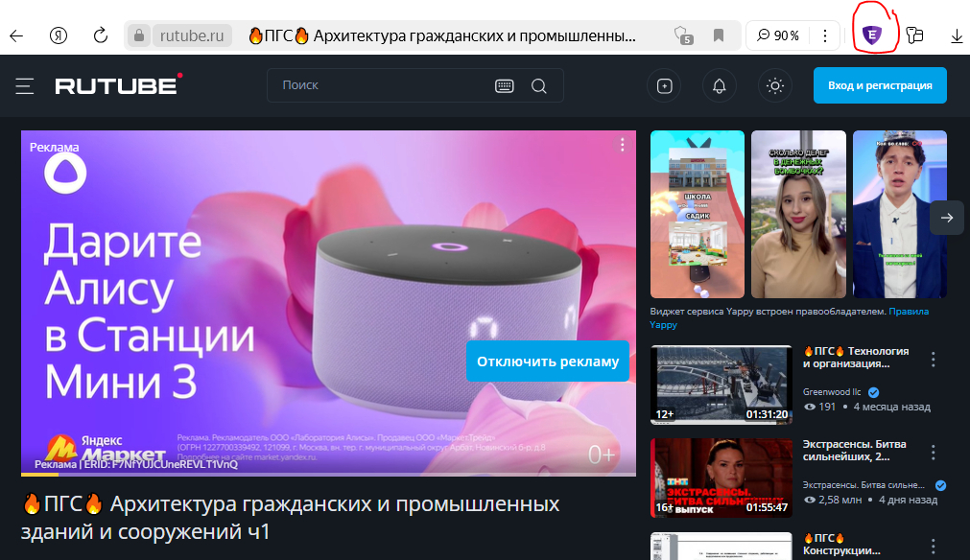Go back with the browser back arrow

[16, 35]
